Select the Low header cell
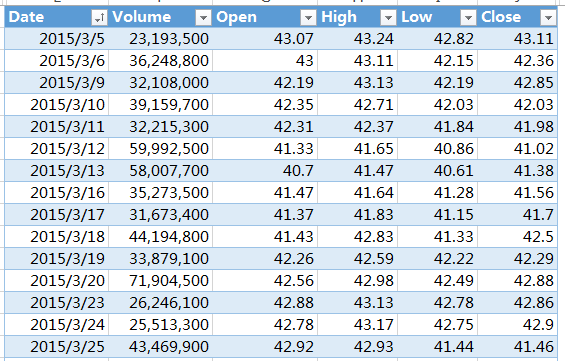Image resolution: width=565 pixels, height=361 pixels. pos(437,17)
